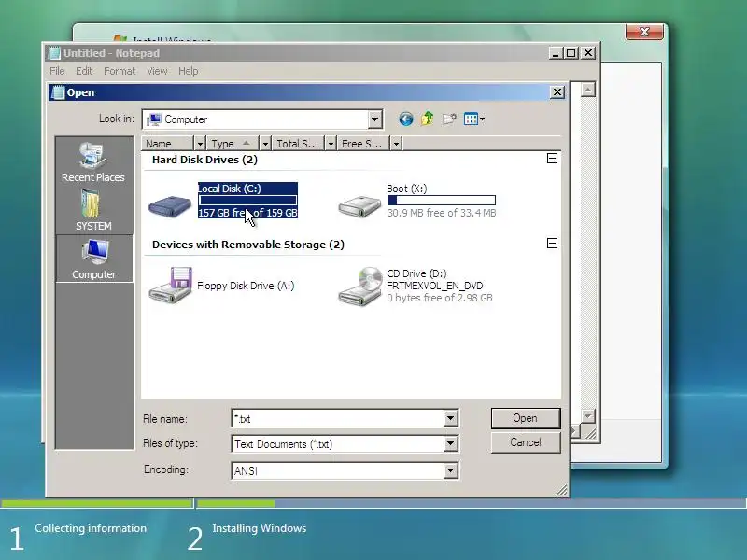Click the Notepad scrollbar down arrow
The height and width of the screenshot is (560, 747).
tap(588, 415)
